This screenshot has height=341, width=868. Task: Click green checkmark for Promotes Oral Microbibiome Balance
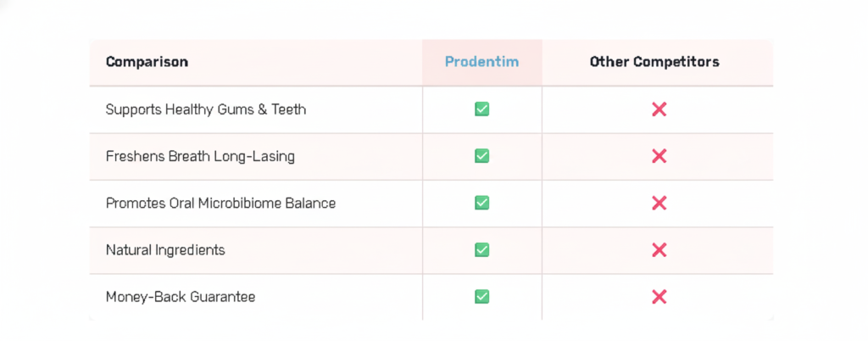click(481, 203)
